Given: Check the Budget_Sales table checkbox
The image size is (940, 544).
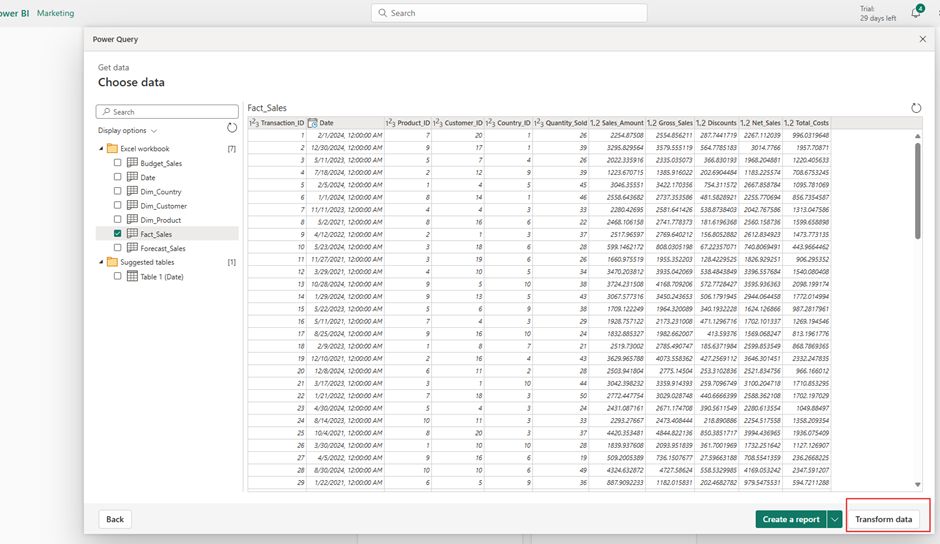Looking at the screenshot, I should pyautogui.click(x=118, y=163).
